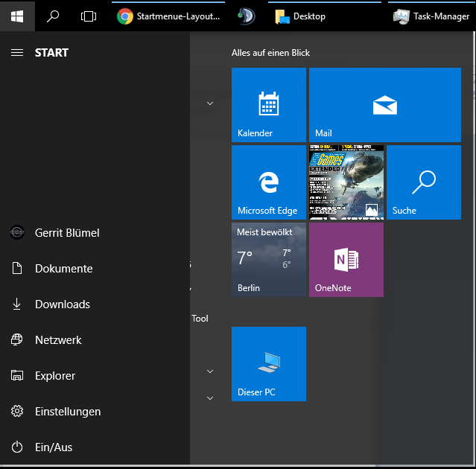Open the Dieser PC tile
476x469 pixels.
point(269,364)
